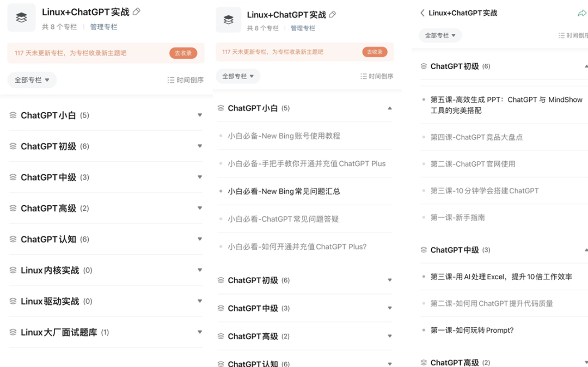Open 小白必备-New Bing账号使用教程

pyautogui.click(x=284, y=136)
